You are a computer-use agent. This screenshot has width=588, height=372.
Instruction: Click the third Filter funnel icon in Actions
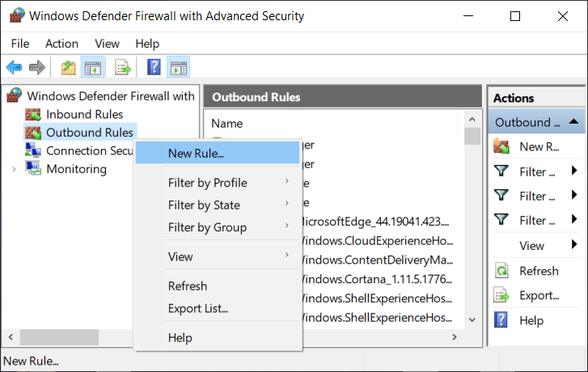click(x=501, y=220)
